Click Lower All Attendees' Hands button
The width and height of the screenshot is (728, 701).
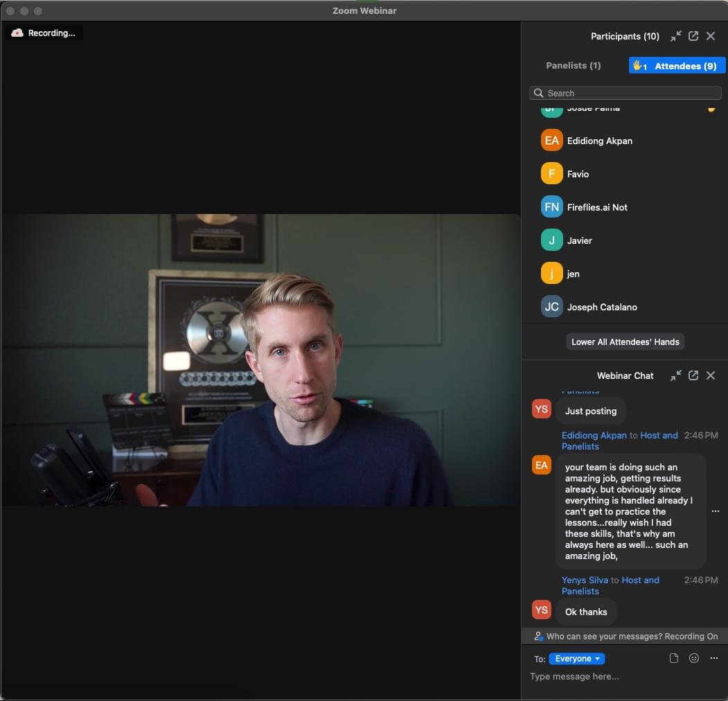[625, 342]
